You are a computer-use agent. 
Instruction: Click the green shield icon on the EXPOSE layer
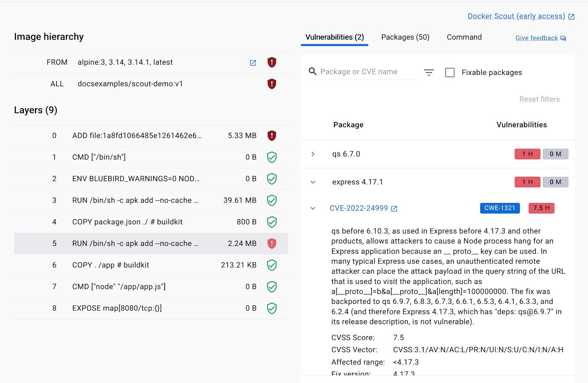(272, 308)
